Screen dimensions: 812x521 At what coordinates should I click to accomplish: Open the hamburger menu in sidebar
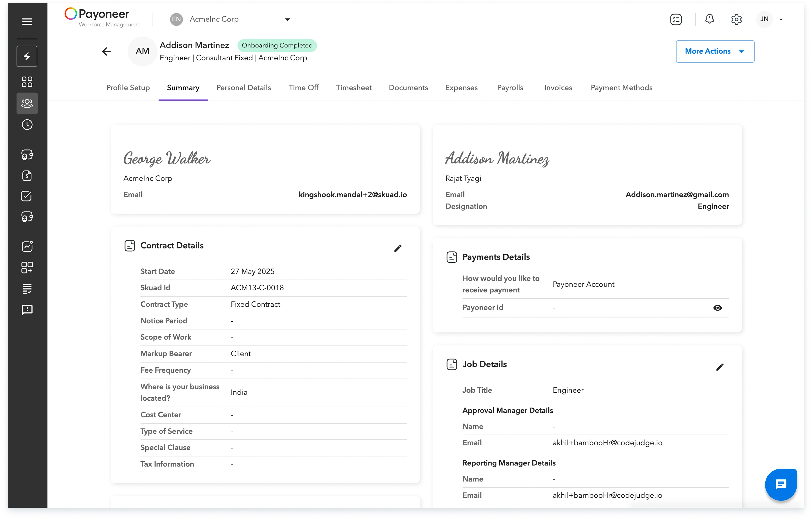pos(27,22)
